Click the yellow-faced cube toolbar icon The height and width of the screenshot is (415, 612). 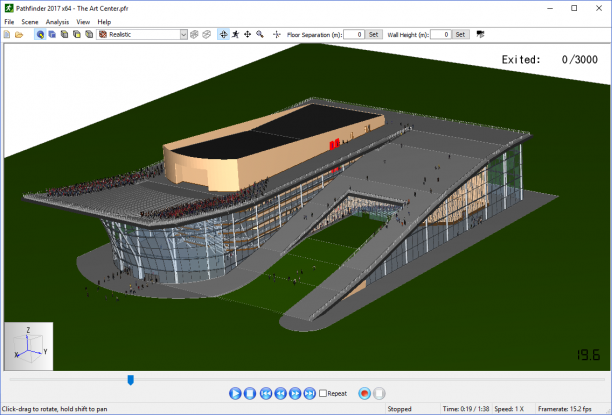(x=77, y=35)
